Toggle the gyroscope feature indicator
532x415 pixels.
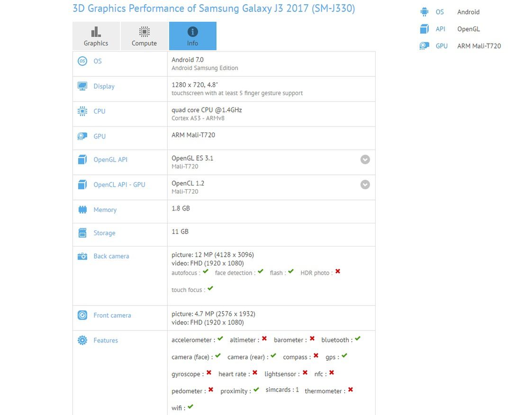tap(208, 372)
